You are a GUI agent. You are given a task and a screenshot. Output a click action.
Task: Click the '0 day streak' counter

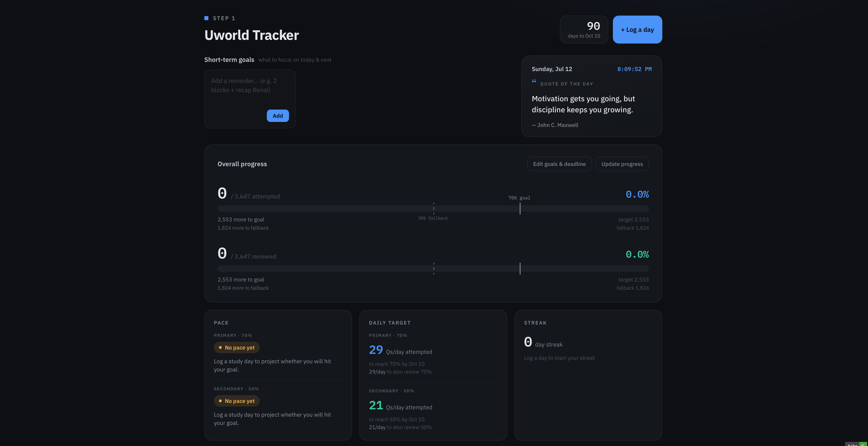[x=543, y=342]
